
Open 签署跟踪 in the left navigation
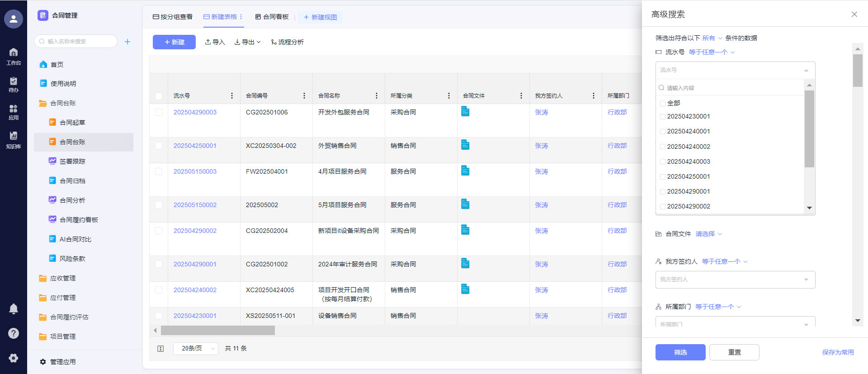pyautogui.click(x=72, y=161)
